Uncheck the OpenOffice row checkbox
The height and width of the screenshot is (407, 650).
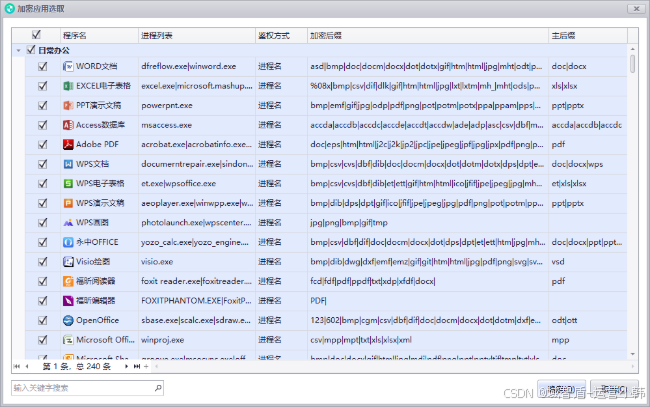[x=42, y=320]
